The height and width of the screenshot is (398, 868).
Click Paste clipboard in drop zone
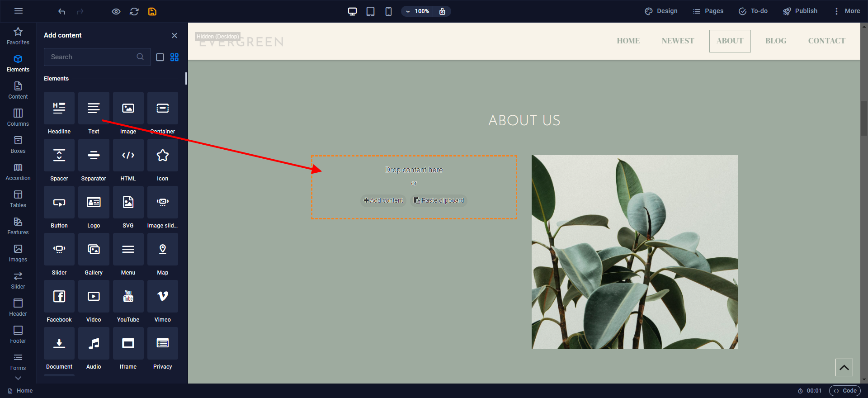click(x=439, y=200)
